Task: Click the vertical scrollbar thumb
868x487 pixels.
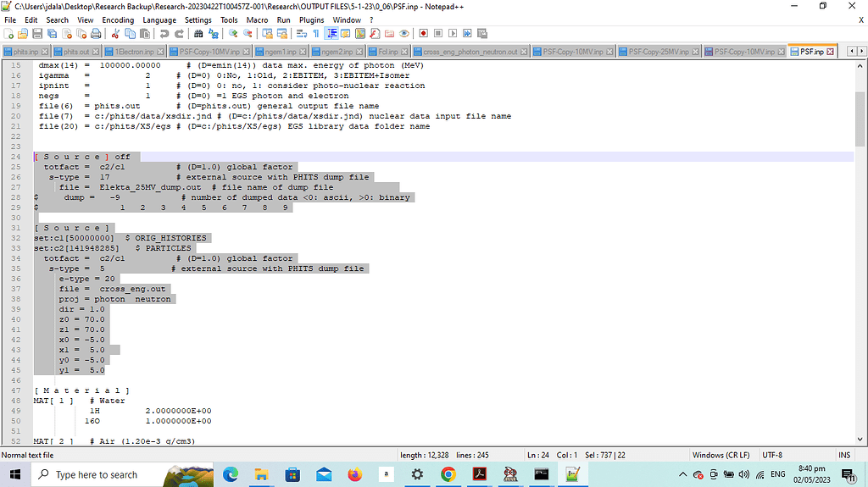Action: pos(860,118)
